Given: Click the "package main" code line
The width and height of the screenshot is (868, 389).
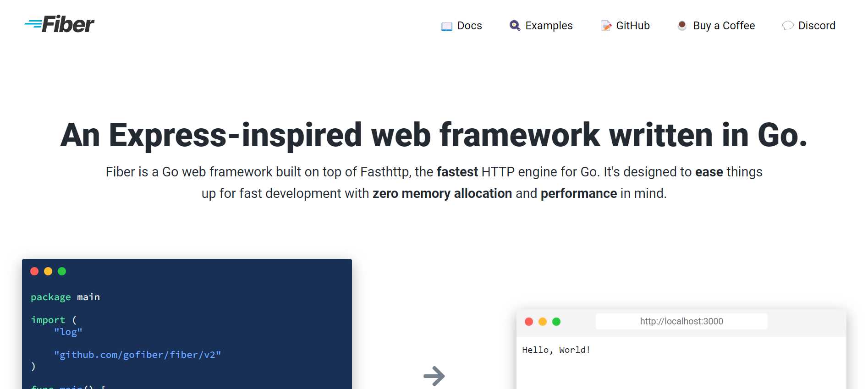Looking at the screenshot, I should [65, 297].
